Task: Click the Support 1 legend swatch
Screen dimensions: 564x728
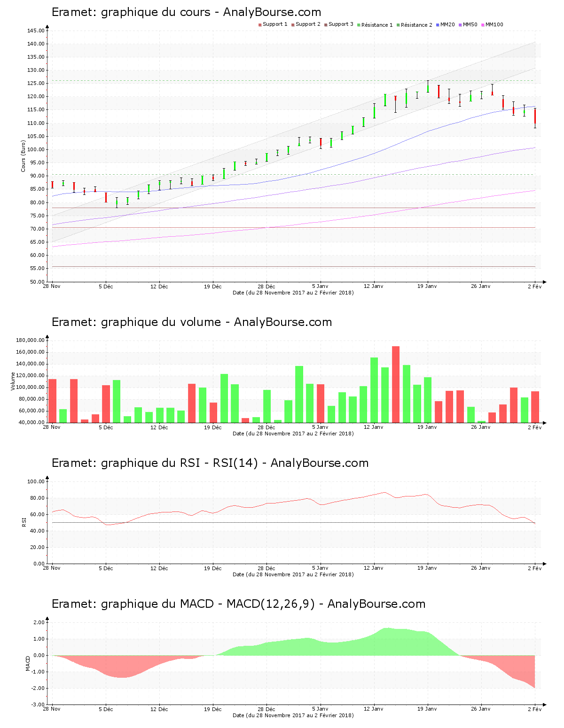Action: pyautogui.click(x=260, y=24)
